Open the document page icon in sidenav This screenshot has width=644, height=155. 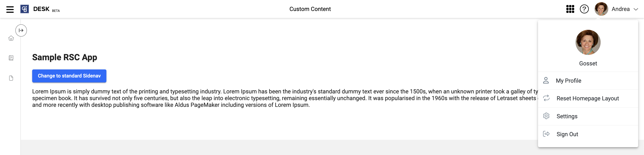click(x=11, y=78)
